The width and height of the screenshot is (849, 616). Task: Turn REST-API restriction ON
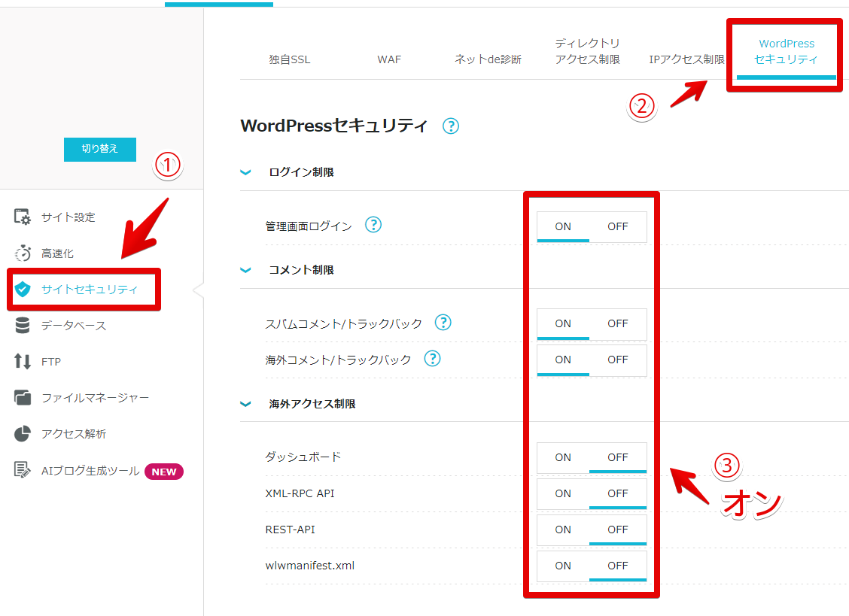tap(563, 530)
